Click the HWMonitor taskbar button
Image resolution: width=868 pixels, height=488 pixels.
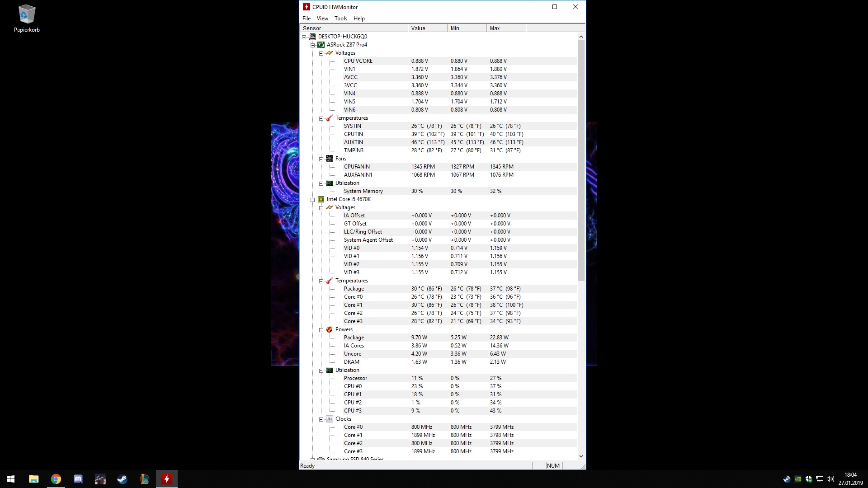pos(167,479)
